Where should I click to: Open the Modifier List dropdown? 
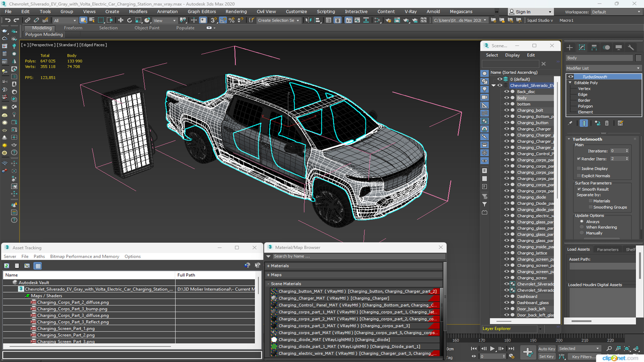(603, 68)
